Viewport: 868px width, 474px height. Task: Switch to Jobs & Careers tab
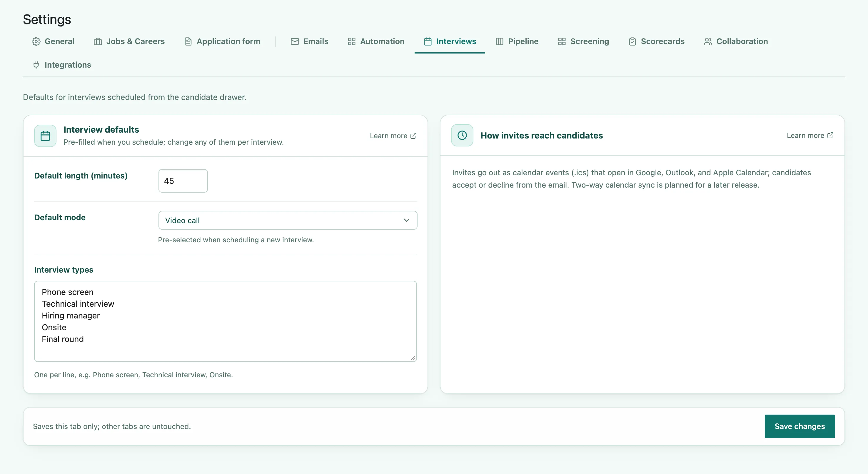point(129,41)
